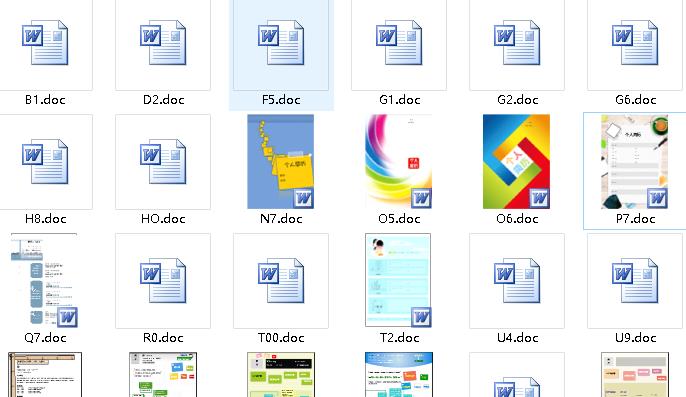686x397 pixels.
Task: Select N7.doc yellow sticky notes thumbnail
Action: (280, 162)
